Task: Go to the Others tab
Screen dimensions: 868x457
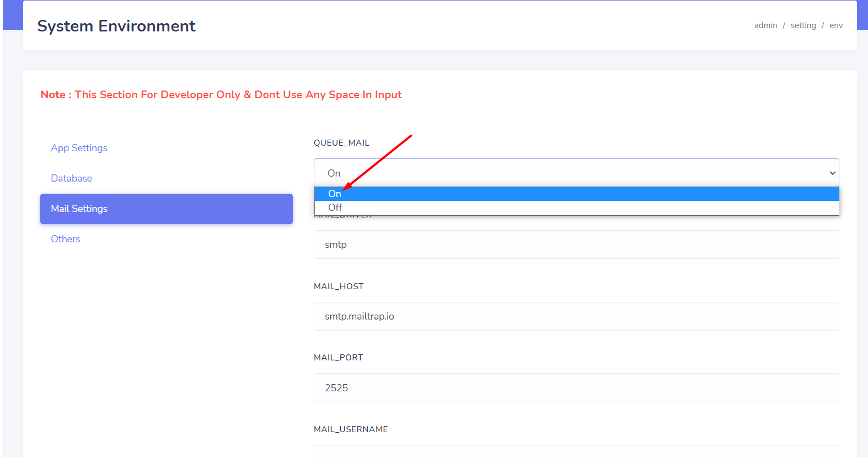Action: point(66,239)
